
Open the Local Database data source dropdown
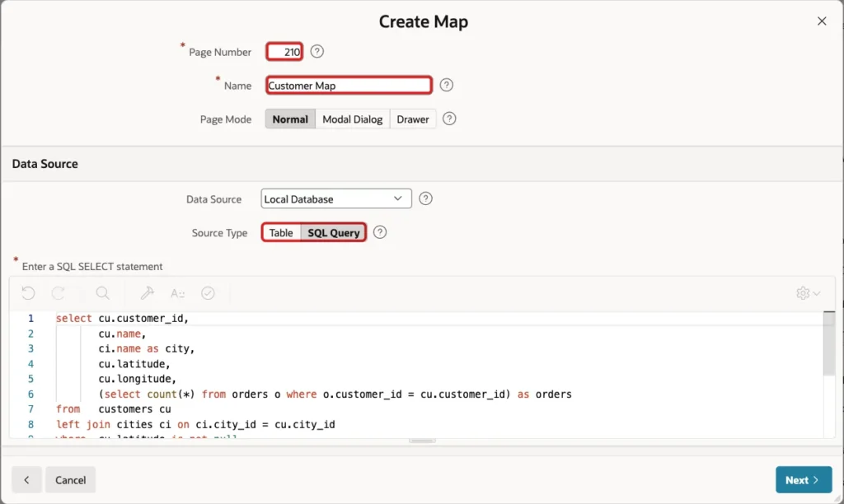(336, 198)
